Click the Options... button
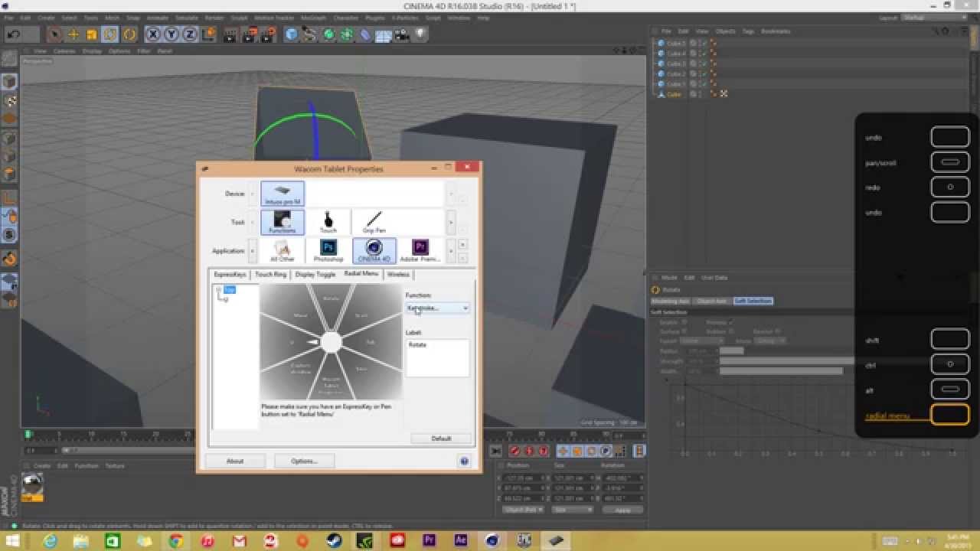Image resolution: width=980 pixels, height=551 pixels. pos(304,461)
